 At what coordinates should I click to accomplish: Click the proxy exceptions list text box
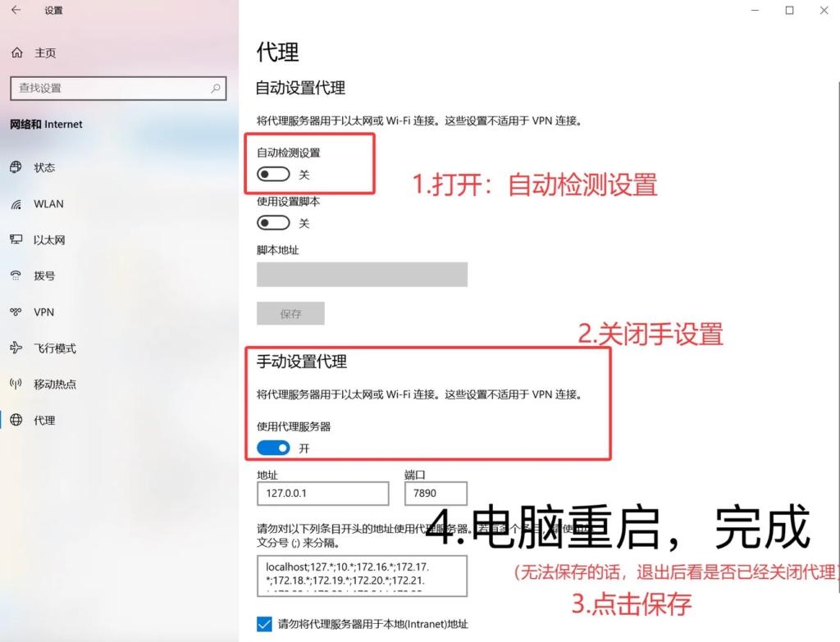coord(362,576)
